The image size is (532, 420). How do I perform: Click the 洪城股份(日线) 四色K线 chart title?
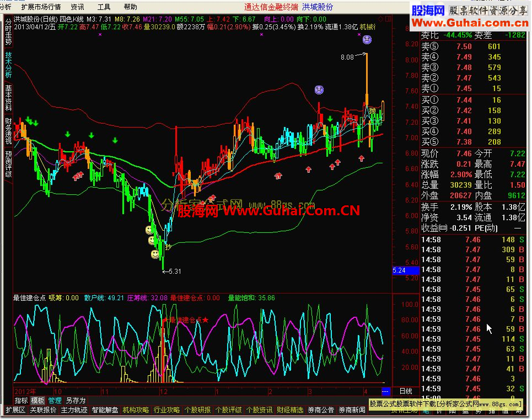pos(49,19)
